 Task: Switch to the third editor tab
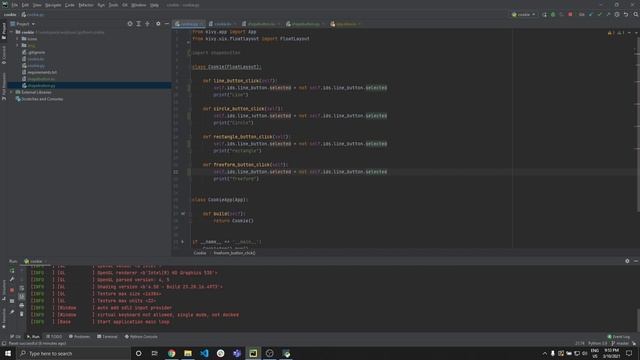261,24
